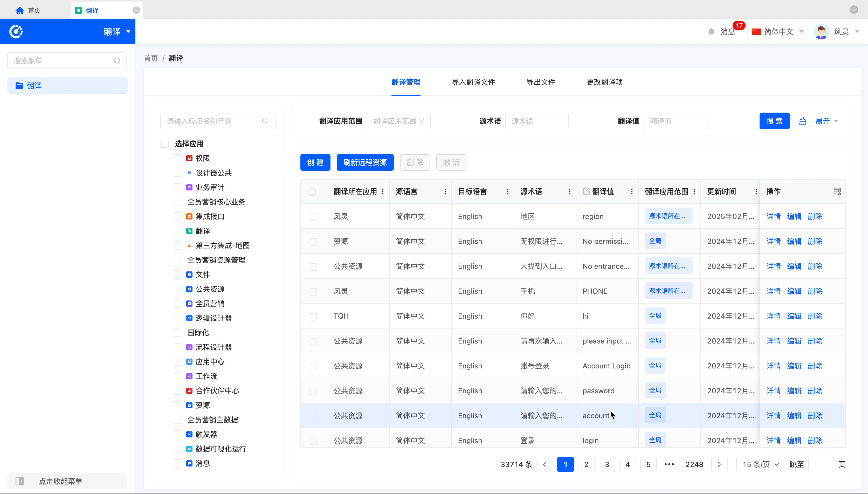Click the table column settings icon

[837, 192]
